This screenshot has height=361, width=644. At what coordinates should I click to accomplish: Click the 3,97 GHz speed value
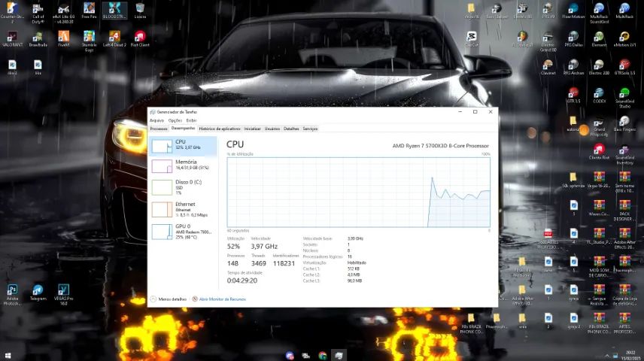click(264, 247)
